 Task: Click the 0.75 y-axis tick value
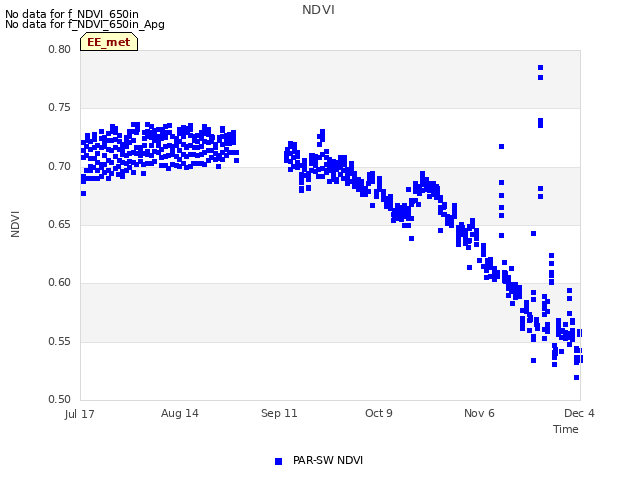click(x=60, y=108)
